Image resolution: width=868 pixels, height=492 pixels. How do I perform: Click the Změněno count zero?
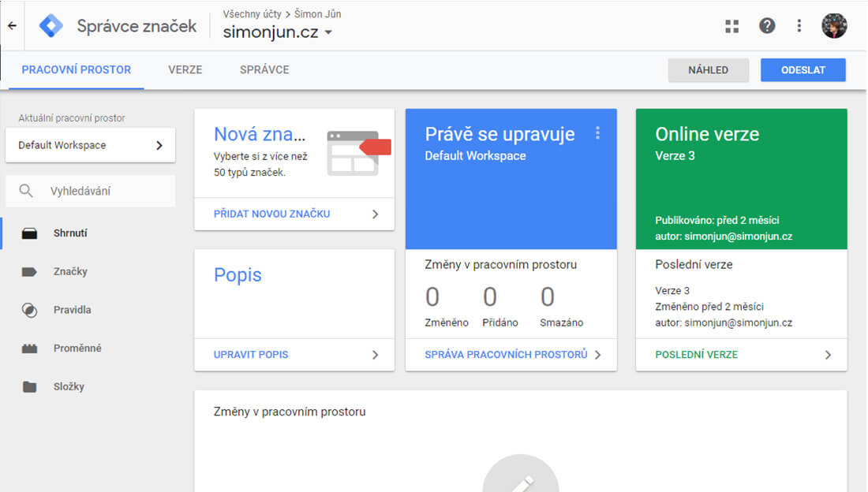pyautogui.click(x=432, y=296)
